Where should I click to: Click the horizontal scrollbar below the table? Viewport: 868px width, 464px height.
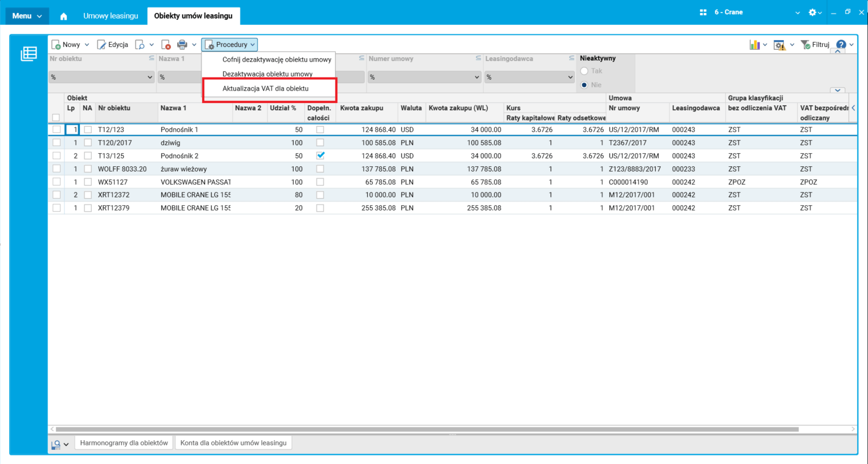click(427, 429)
